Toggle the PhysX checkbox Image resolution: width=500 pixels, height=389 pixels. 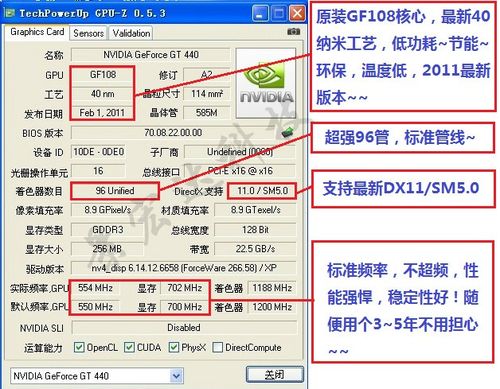[173, 347]
